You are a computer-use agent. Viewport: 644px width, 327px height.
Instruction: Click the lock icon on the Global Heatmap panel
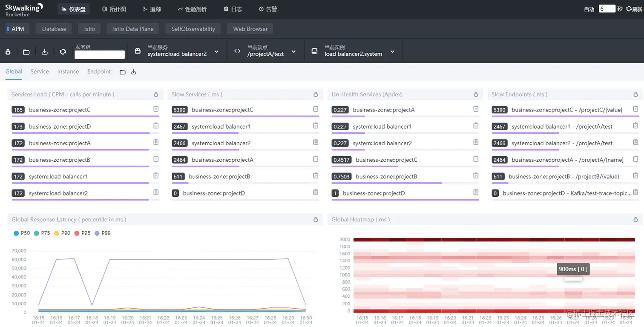[636, 220]
